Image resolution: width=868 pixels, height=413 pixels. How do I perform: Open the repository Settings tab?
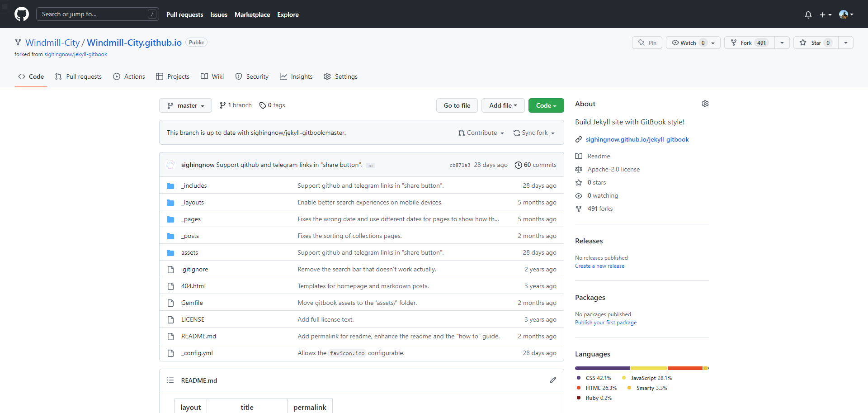340,76
